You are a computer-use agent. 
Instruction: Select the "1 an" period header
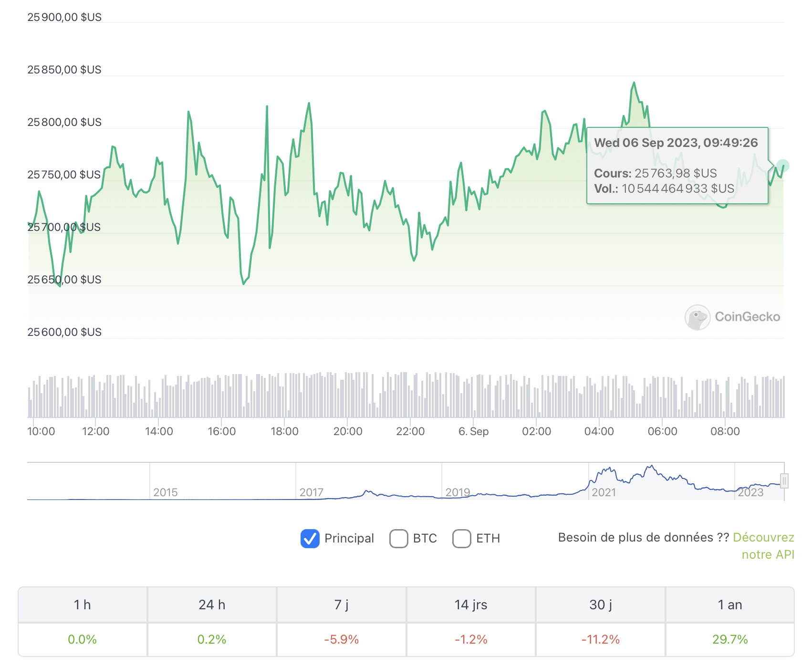pos(730,605)
